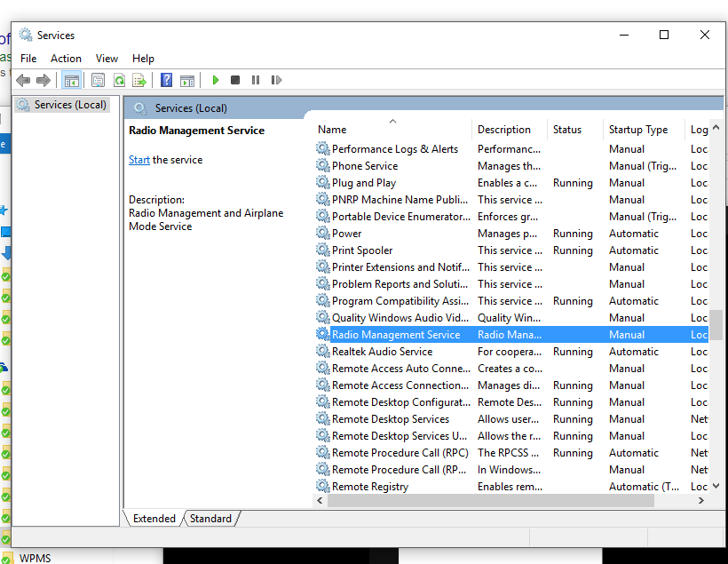
Task: Sort by Status column header
Action: click(575, 130)
